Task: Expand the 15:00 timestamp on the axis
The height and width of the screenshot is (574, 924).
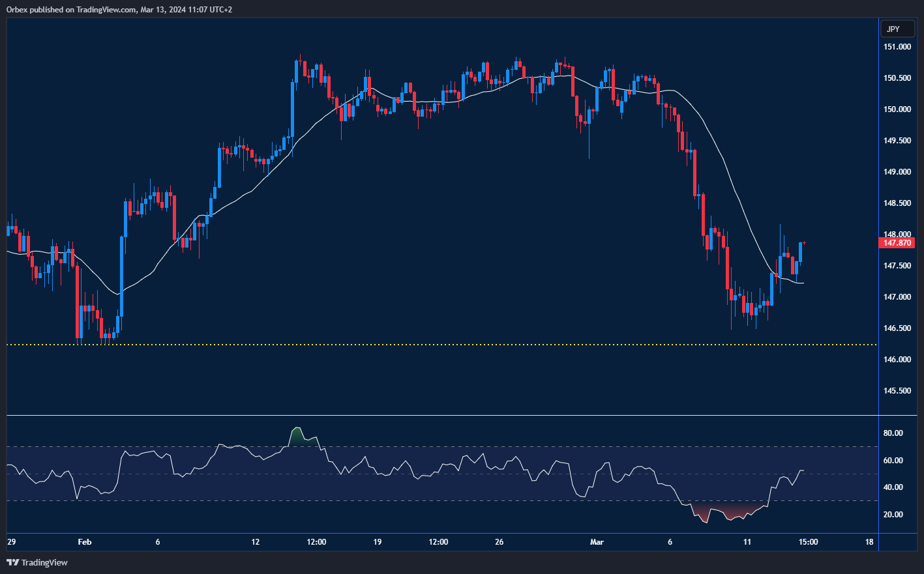Action: click(x=808, y=541)
